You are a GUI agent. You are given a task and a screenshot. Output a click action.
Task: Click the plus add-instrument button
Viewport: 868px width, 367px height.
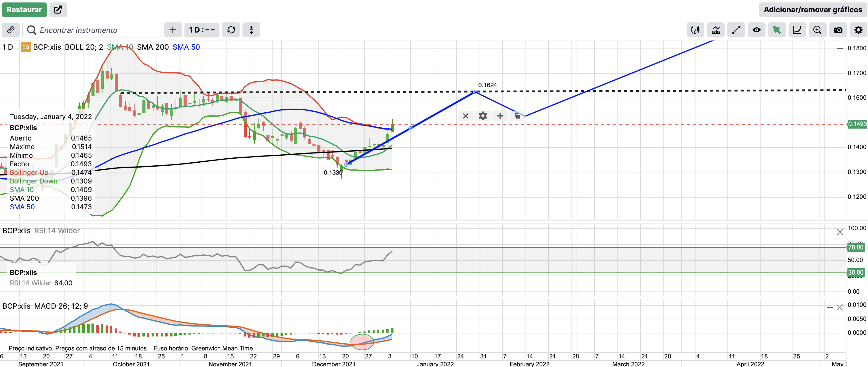(172, 30)
